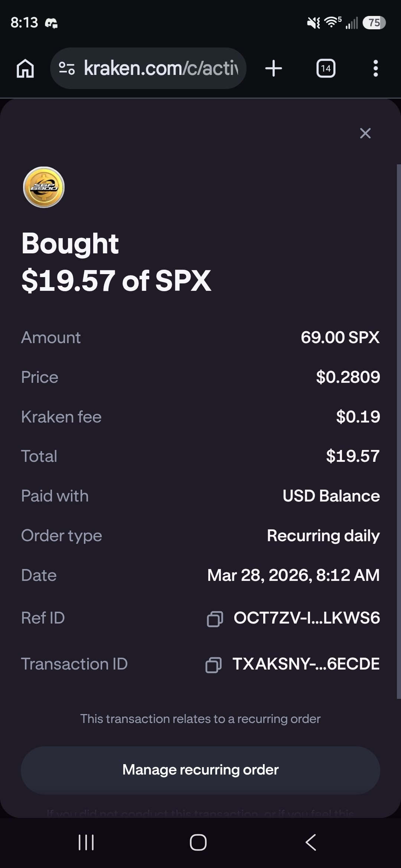
Task: Tap the SPX6900 coin logo
Action: [44, 187]
